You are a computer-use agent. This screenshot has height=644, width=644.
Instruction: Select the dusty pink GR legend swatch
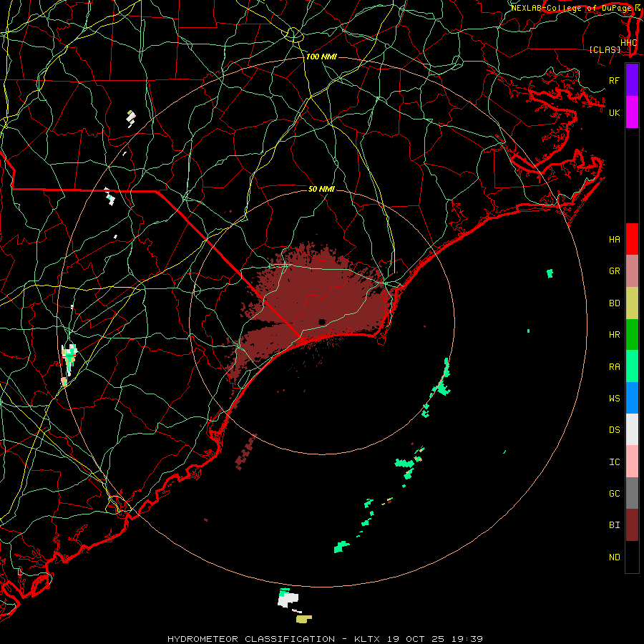(632, 270)
